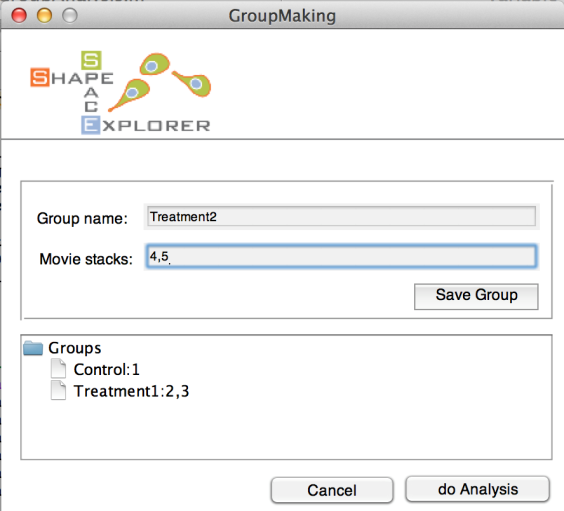Click the orange S logo square
Image resolution: width=564 pixels, height=511 pixels.
pos(40,77)
